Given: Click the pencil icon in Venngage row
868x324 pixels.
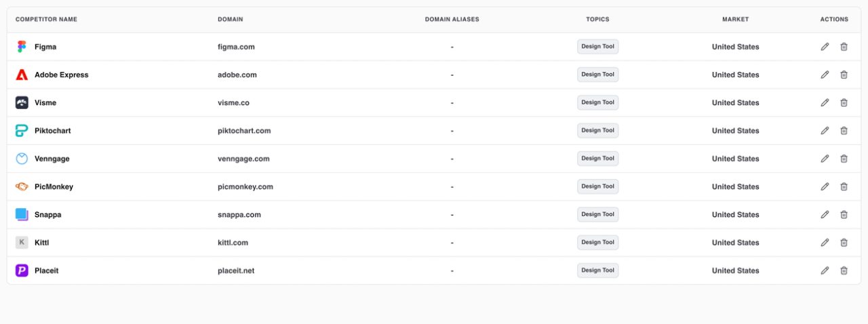Looking at the screenshot, I should [x=825, y=159].
